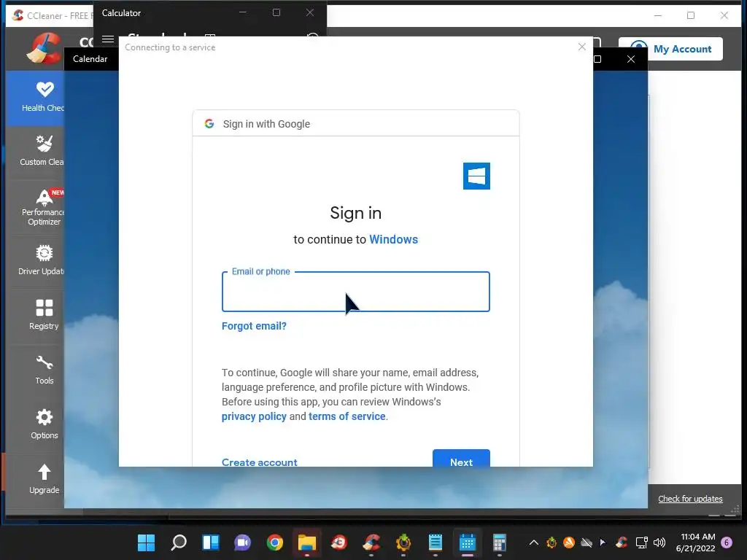Open the notification count badge
Viewport: 747px width, 560px height.
pyautogui.click(x=727, y=542)
